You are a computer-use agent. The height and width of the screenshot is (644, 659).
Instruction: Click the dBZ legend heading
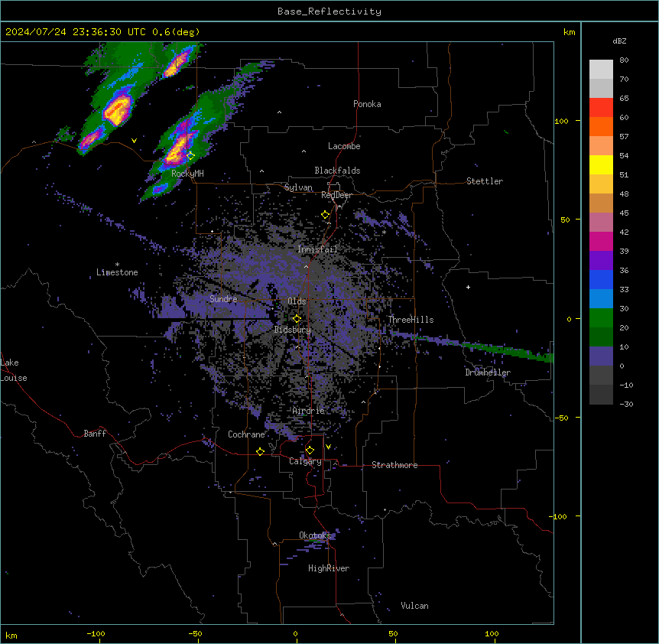(619, 41)
